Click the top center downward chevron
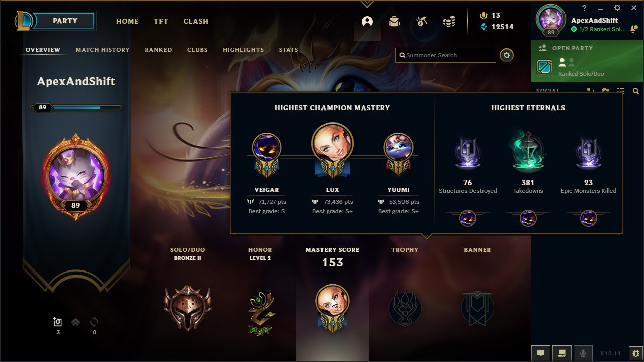 pos(367,4)
